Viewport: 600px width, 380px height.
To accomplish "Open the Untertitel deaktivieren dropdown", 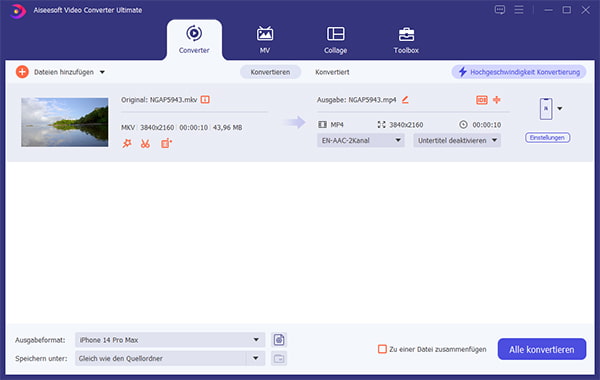I will point(457,140).
